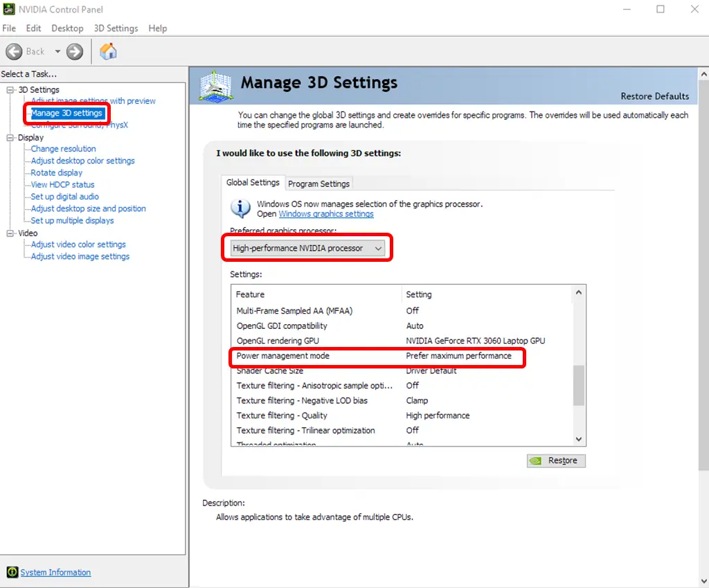Click the info icon beside Windows OS notice
The height and width of the screenshot is (588, 709).
pos(240,208)
